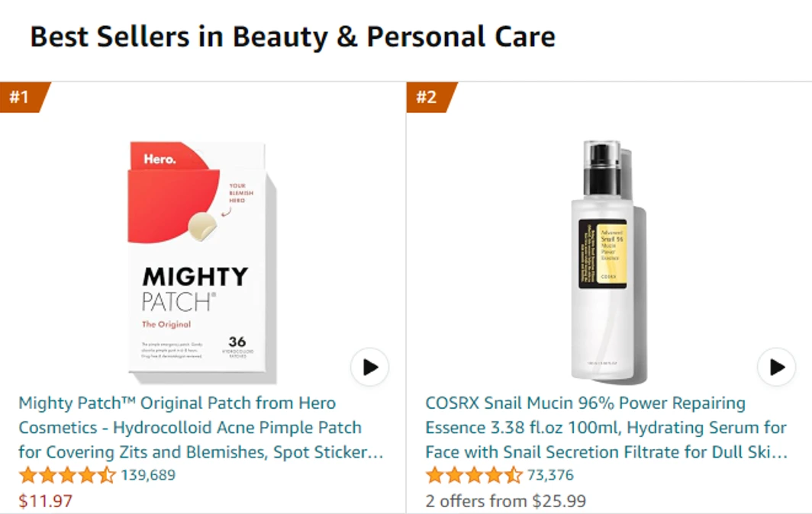This screenshot has height=514, width=812.
Task: View COSRX Snail Mucin star rating
Action: tap(474, 474)
